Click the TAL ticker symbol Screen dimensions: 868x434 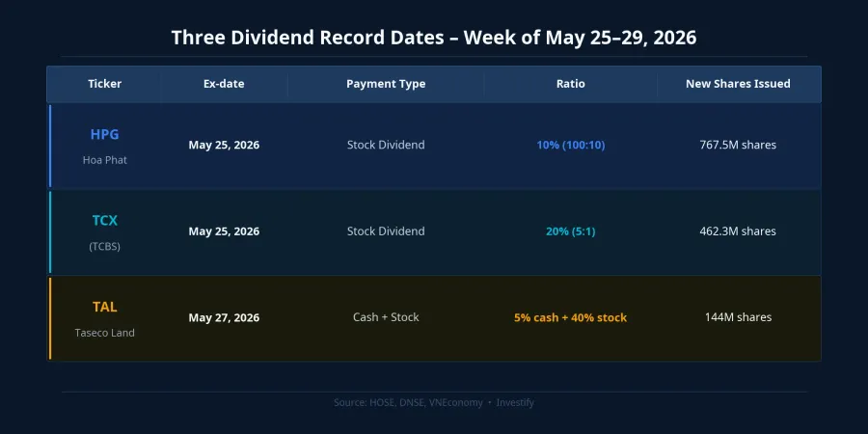click(104, 308)
